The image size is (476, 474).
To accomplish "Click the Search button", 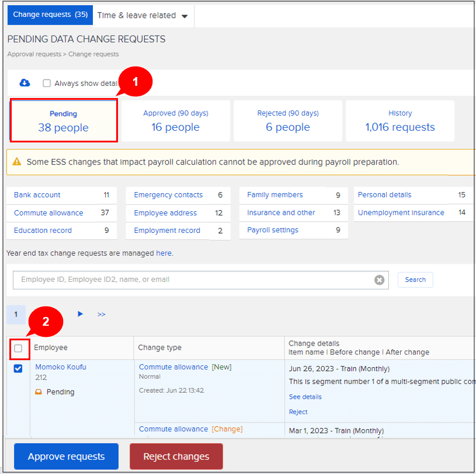I will click(415, 280).
